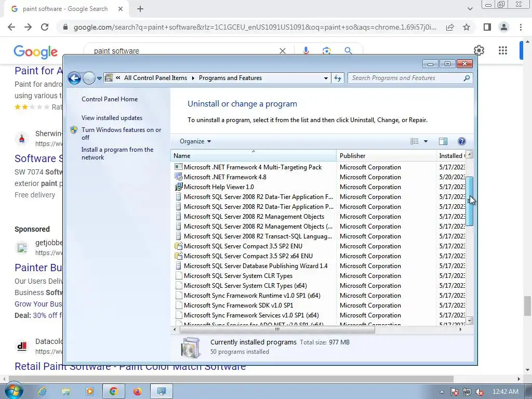Clear the Google search box with X
The image size is (532, 399).
[x=282, y=51]
